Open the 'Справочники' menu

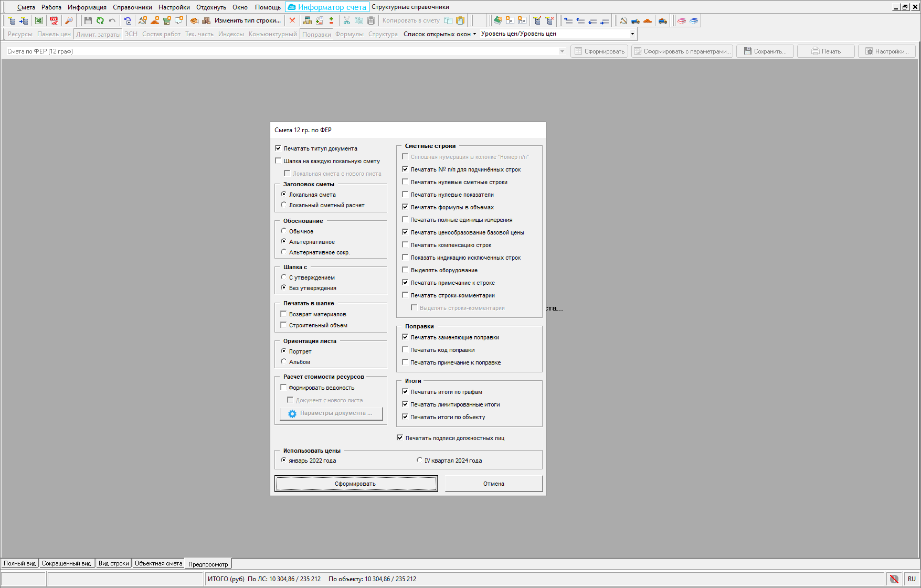click(132, 7)
